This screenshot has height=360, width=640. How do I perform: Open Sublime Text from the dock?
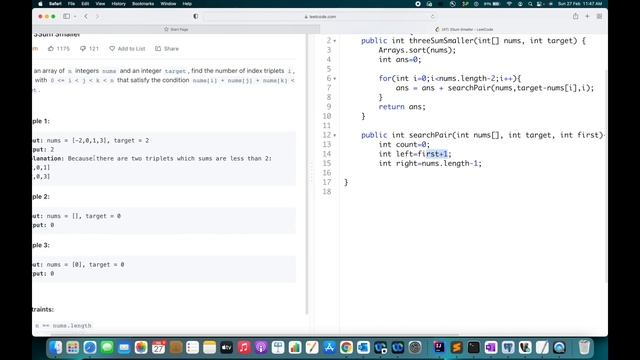(x=456, y=347)
